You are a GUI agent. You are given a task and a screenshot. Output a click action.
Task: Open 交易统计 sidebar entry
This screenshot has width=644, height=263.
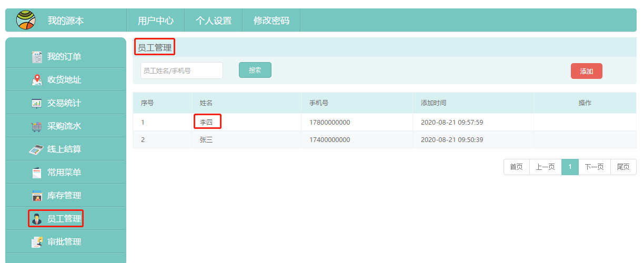(x=65, y=103)
